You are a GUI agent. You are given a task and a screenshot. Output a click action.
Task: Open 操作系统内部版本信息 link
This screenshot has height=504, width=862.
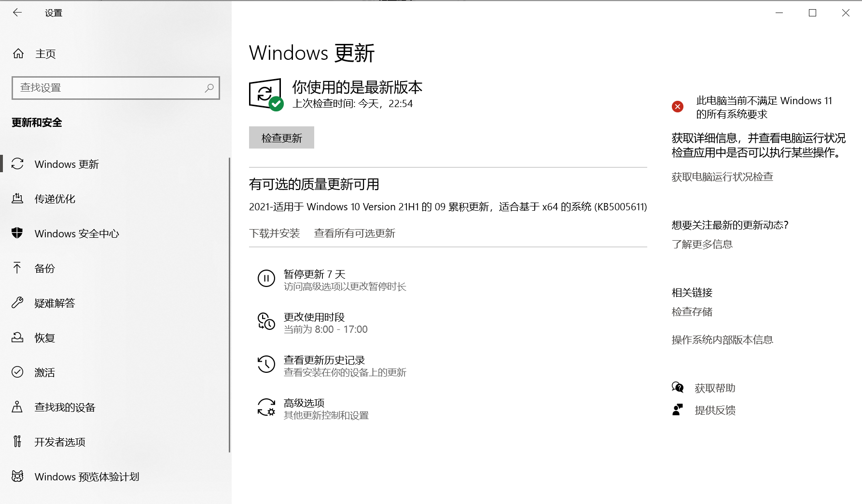tap(723, 340)
